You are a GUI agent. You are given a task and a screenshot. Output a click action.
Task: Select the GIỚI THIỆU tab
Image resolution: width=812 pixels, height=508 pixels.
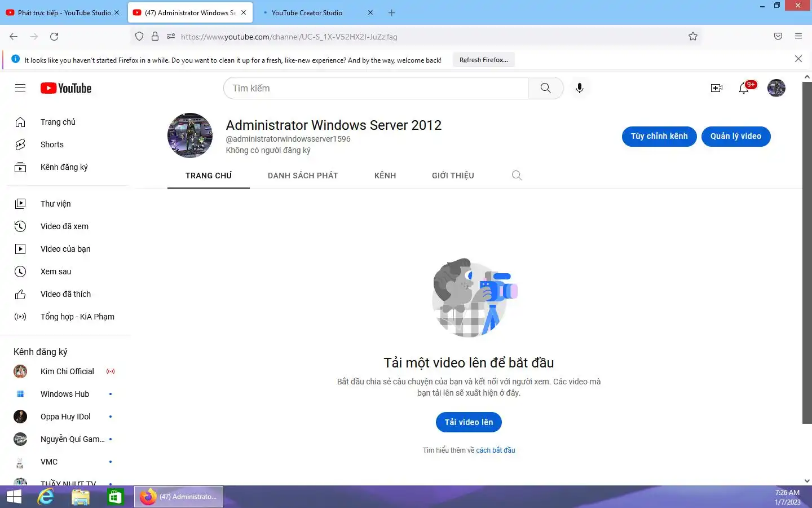453,176
